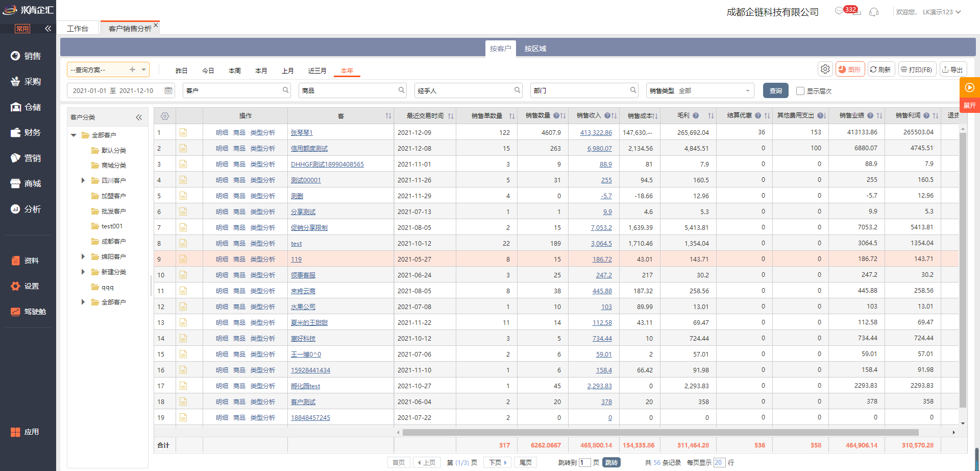Open table column settings gear icon

click(x=165, y=116)
